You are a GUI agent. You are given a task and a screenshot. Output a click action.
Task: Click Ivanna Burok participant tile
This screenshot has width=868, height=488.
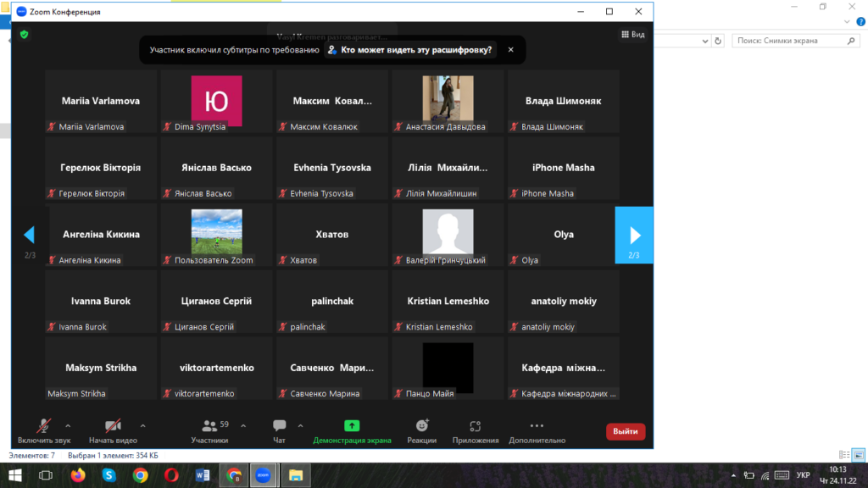101,302
